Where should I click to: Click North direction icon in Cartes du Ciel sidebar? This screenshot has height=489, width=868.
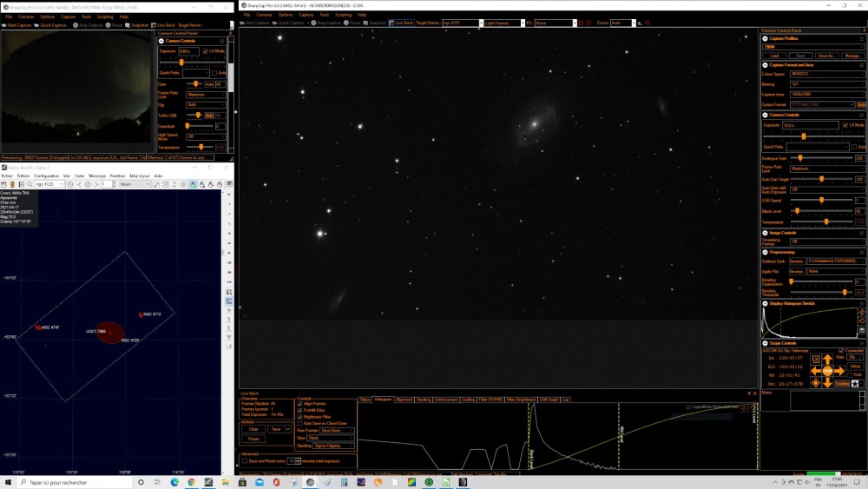pyautogui.click(x=228, y=310)
